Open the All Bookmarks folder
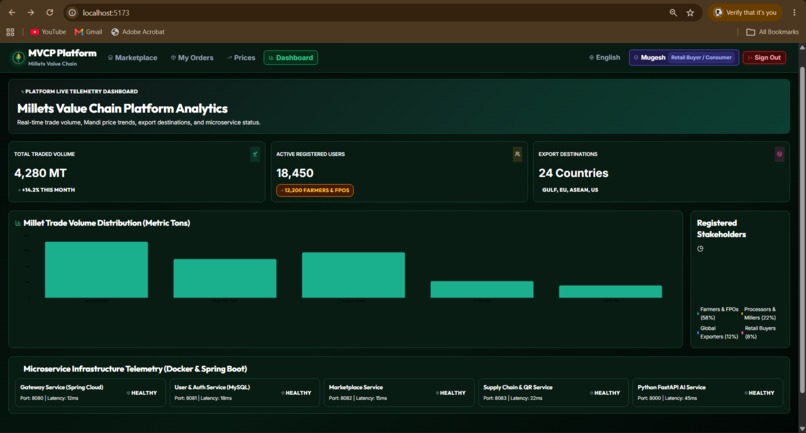The image size is (806, 433). coord(772,32)
